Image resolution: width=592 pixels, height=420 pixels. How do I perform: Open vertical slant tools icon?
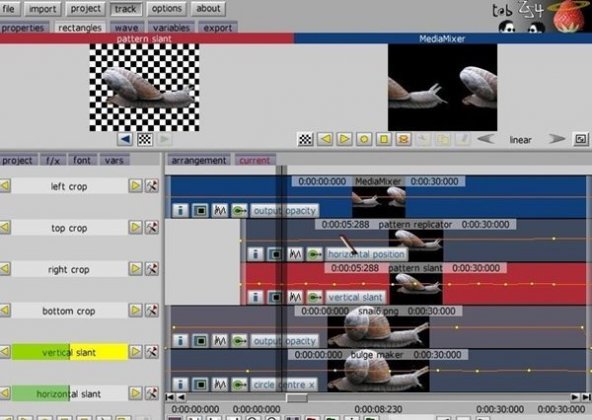[x=152, y=352]
